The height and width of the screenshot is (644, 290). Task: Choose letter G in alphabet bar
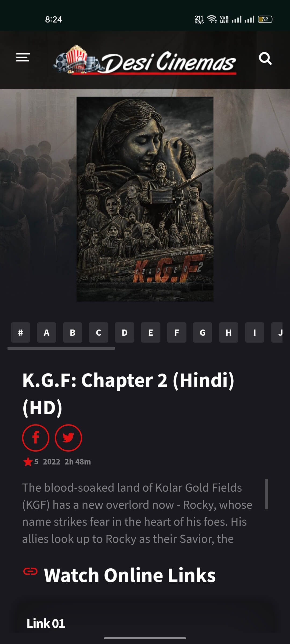tap(202, 333)
